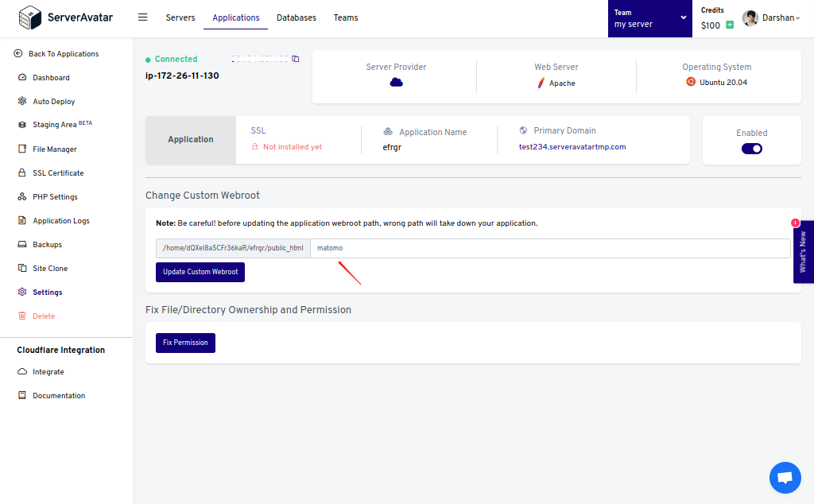Click the /home/.../public_html path prefix

point(233,248)
